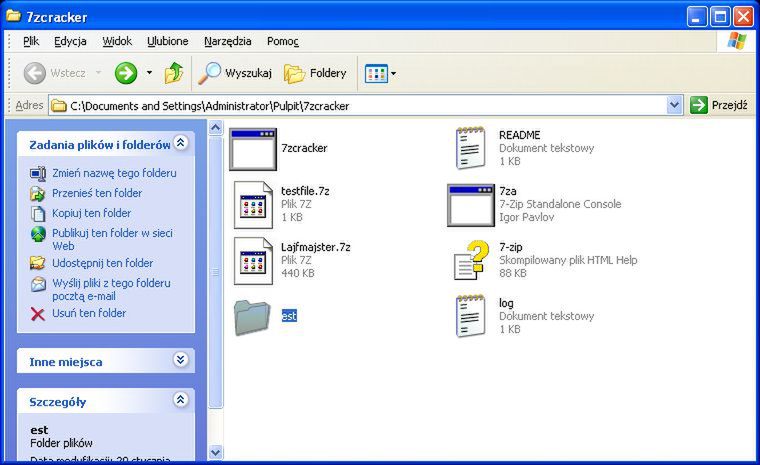Select the README text document icon
This screenshot has width=760, height=465.
471,148
